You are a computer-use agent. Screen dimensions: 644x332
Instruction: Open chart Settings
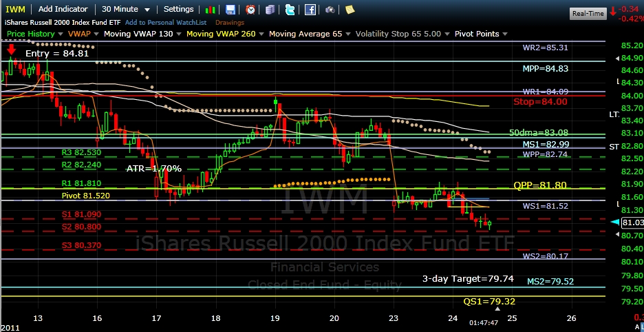click(179, 9)
